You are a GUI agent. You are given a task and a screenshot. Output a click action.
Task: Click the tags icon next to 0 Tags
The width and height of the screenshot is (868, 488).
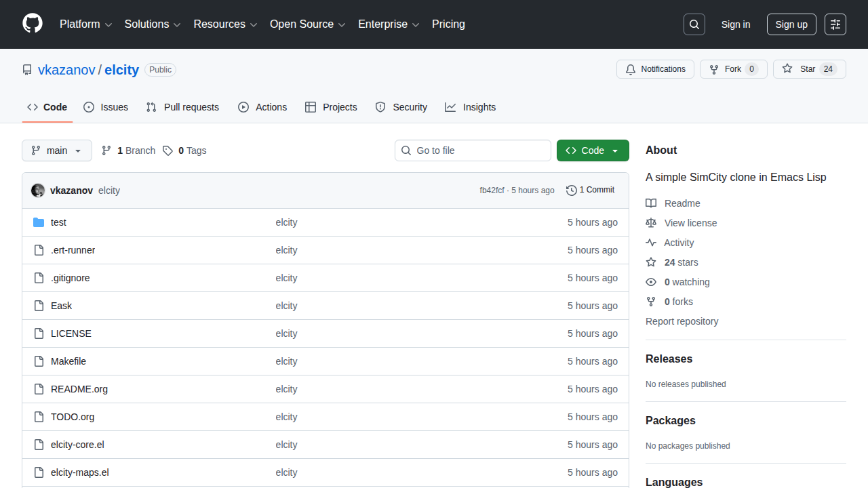point(167,150)
